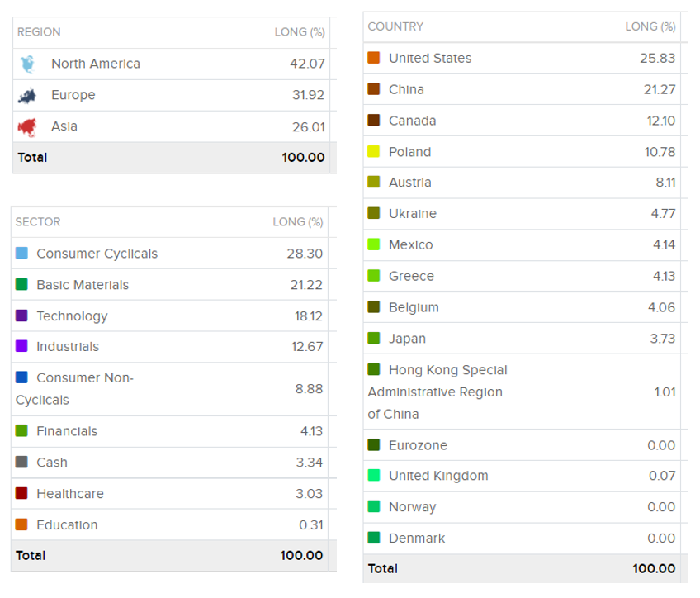
Task: Select the Ukraine country label
Action: pyautogui.click(x=413, y=213)
